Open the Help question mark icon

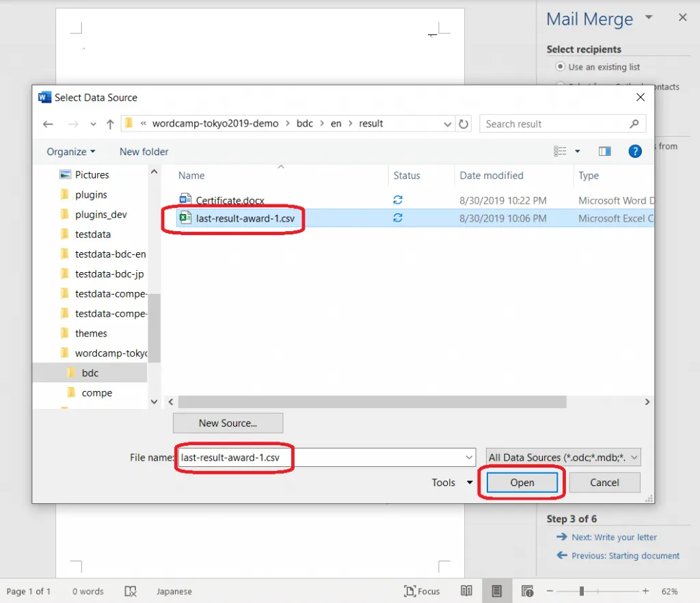coord(635,151)
